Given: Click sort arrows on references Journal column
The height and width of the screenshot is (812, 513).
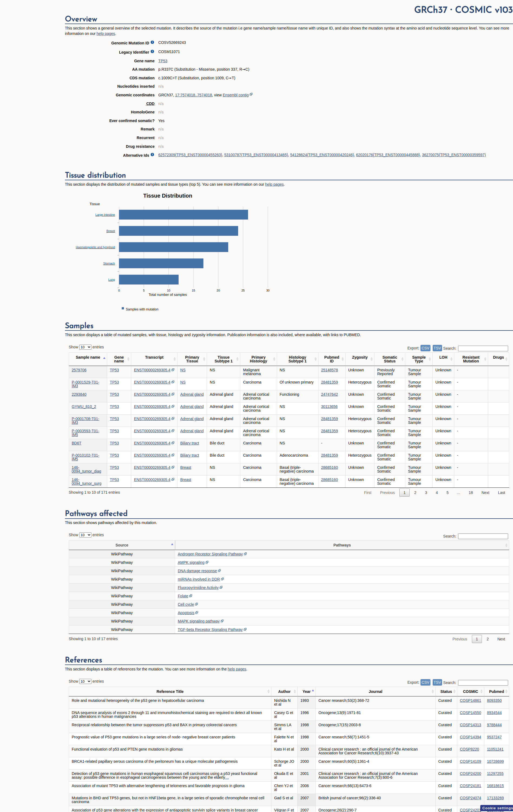Looking at the screenshot, I should (433, 692).
